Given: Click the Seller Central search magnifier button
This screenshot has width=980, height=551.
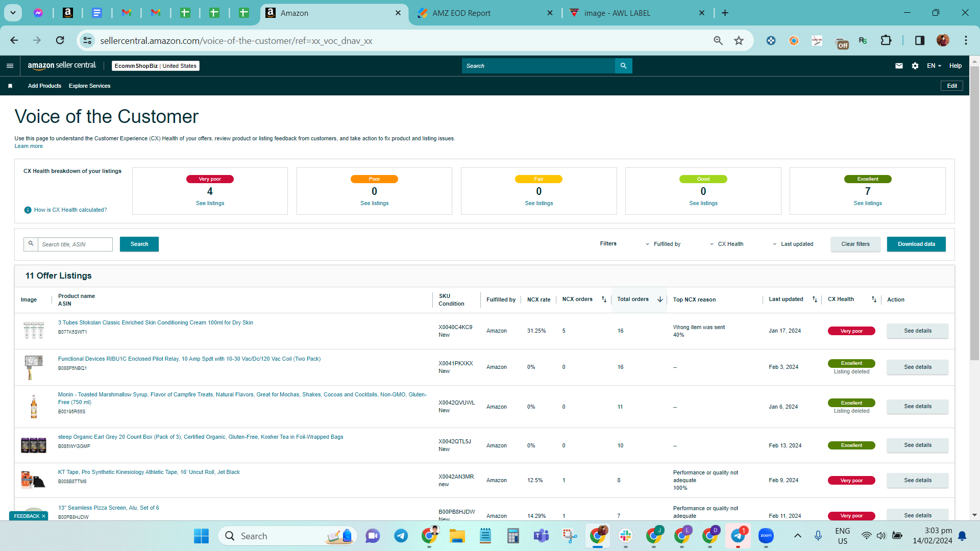Looking at the screenshot, I should point(623,66).
